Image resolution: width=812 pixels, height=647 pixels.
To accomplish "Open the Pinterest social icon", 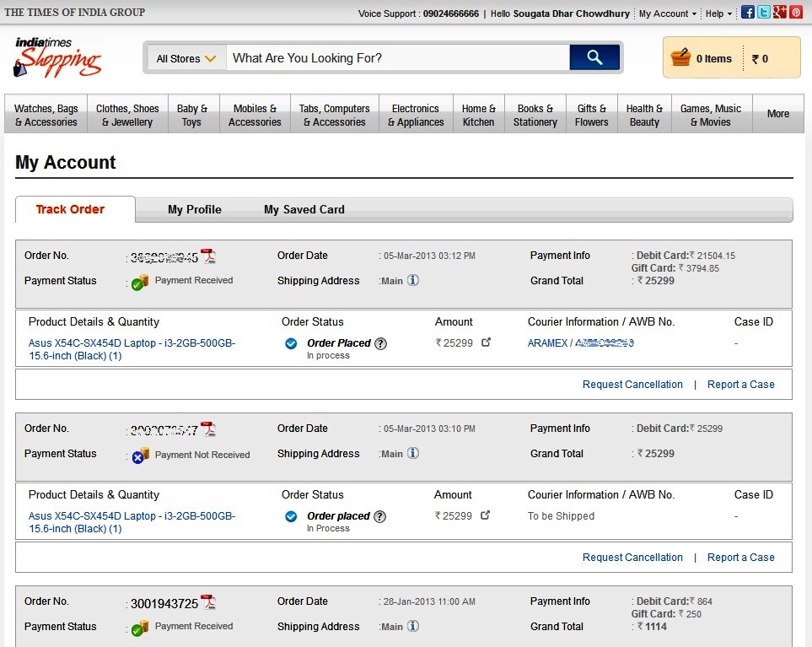I will [x=796, y=12].
